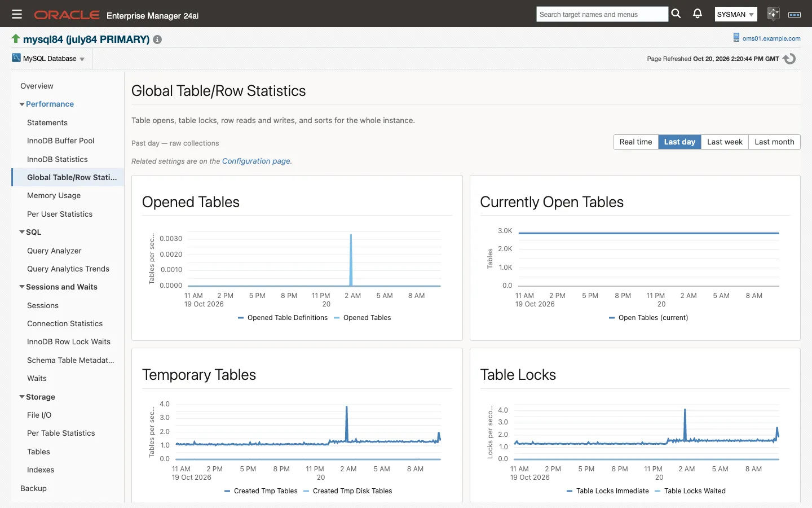Image resolution: width=812 pixels, height=508 pixels.
Task: Open the SYSMAN user dropdown
Action: (735, 15)
